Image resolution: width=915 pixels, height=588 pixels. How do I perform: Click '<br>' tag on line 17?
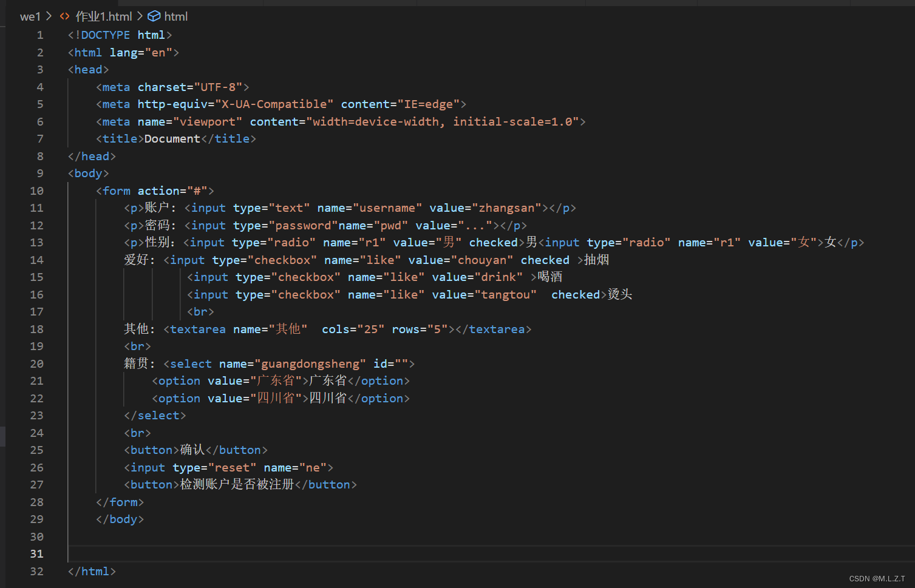[x=200, y=312]
